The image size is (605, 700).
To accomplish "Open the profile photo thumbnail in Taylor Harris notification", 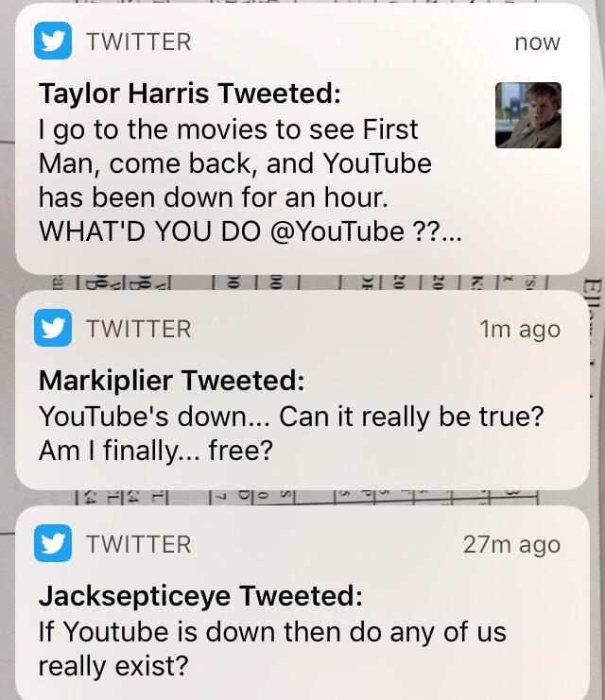I will tap(527, 115).
